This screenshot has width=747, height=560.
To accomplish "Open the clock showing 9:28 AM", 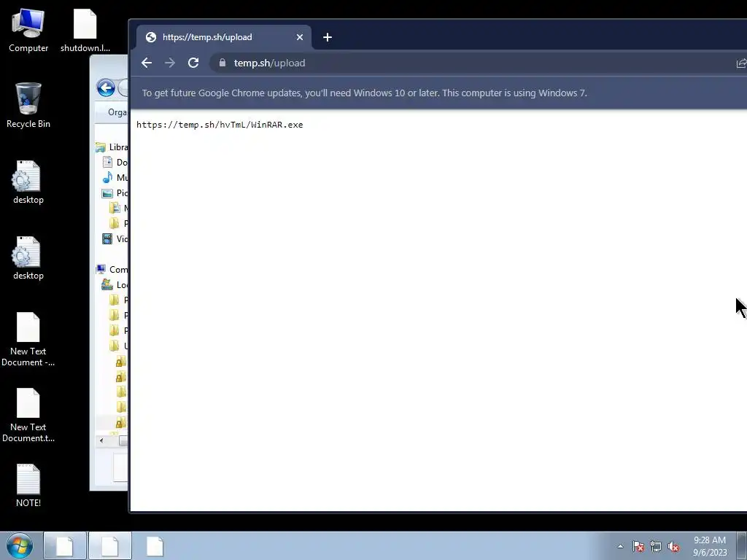I will click(710, 546).
